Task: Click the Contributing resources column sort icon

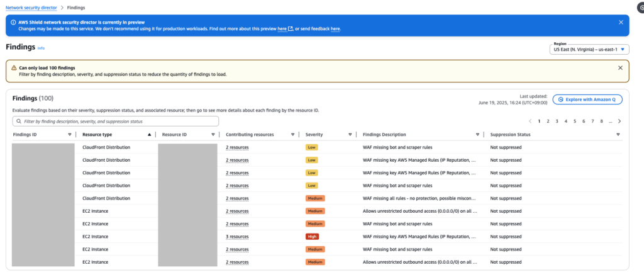Action: pos(292,135)
